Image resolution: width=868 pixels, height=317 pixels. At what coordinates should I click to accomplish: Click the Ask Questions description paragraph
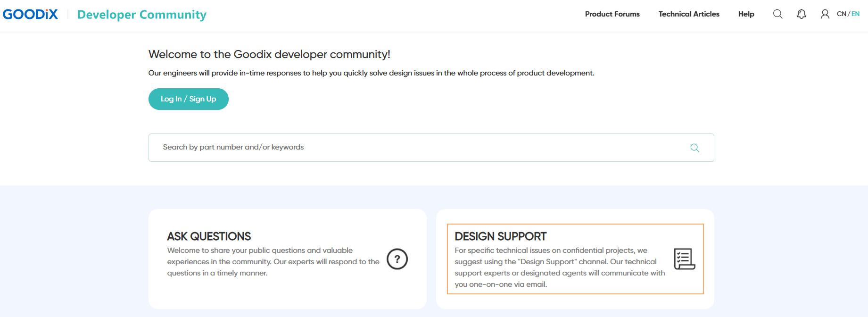point(273,262)
